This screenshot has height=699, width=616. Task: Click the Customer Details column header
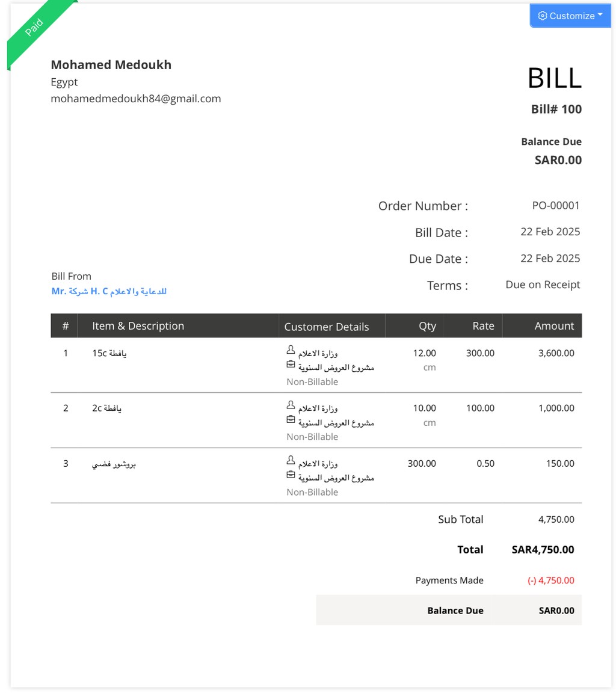coord(327,327)
